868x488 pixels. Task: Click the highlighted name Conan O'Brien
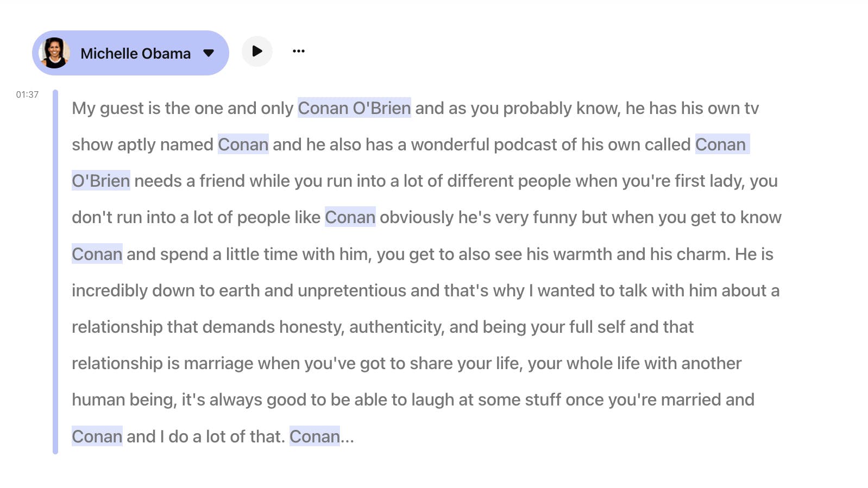(x=355, y=108)
